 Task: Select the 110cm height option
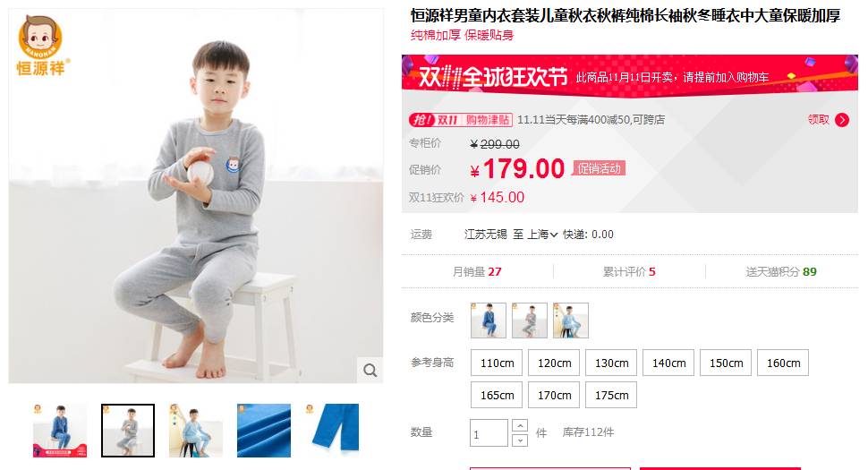click(x=498, y=363)
